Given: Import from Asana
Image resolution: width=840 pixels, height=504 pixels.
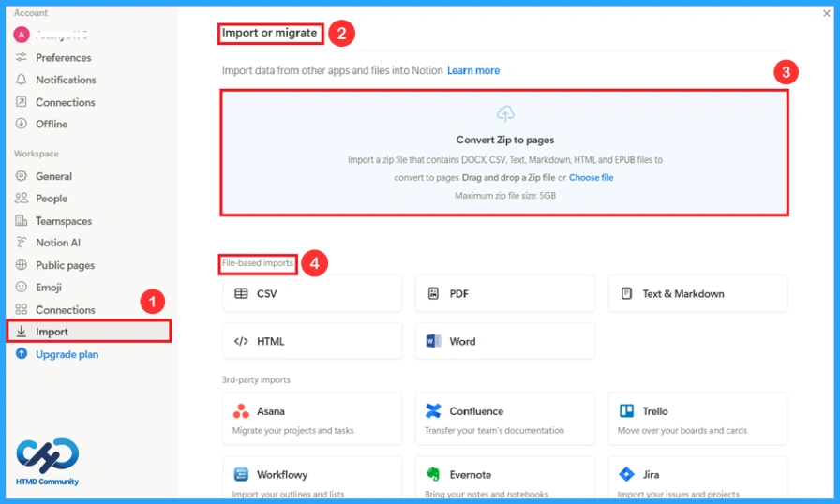Looking at the screenshot, I should pos(312,419).
